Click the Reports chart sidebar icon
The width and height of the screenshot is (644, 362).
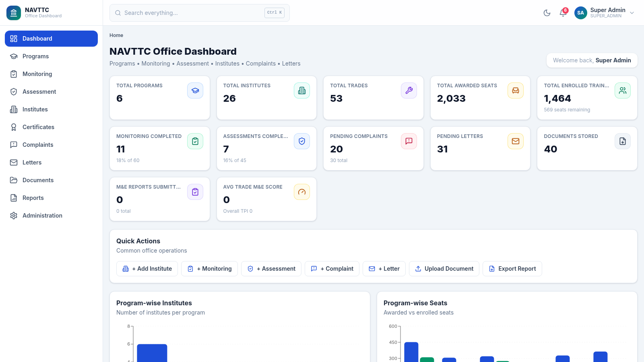pyautogui.click(x=14, y=198)
